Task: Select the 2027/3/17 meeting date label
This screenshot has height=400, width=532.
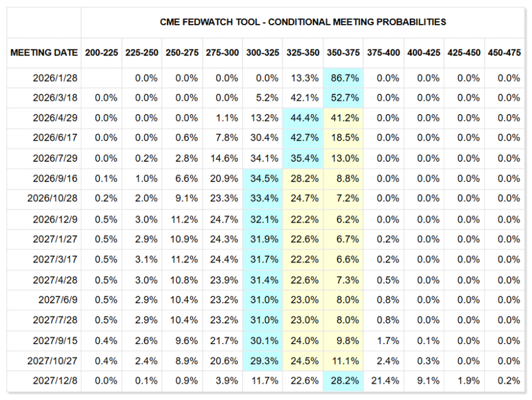Action: pyautogui.click(x=56, y=259)
